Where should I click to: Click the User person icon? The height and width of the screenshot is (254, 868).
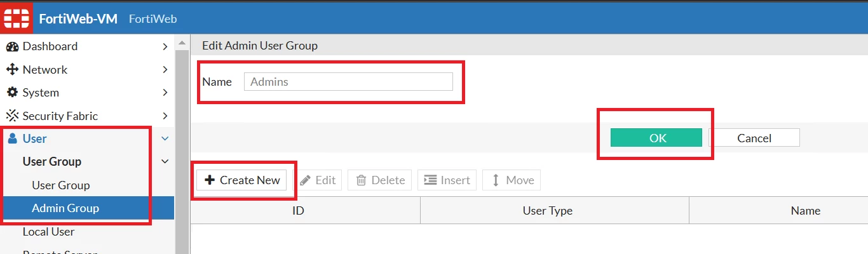(x=12, y=138)
